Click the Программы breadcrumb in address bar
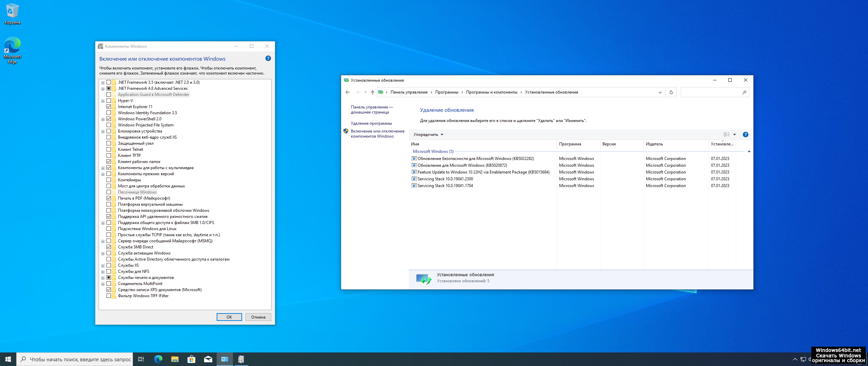The image size is (868, 366). 447,92
